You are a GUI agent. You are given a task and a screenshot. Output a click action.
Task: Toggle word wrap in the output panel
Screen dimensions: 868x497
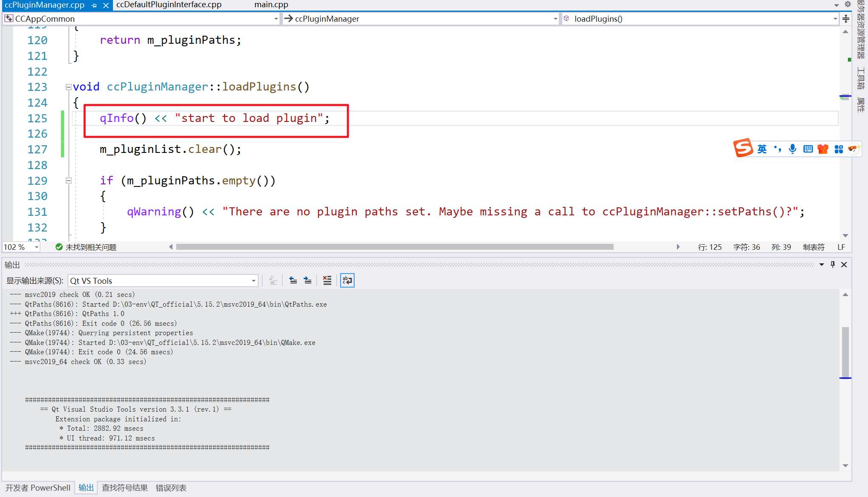347,280
